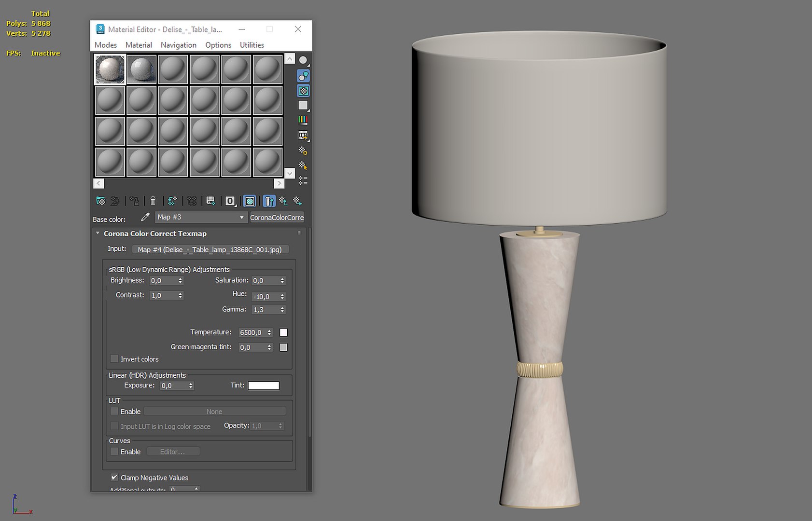This screenshot has height=521, width=812.
Task: Click the Exposure spinner arrows
Action: [x=191, y=386]
